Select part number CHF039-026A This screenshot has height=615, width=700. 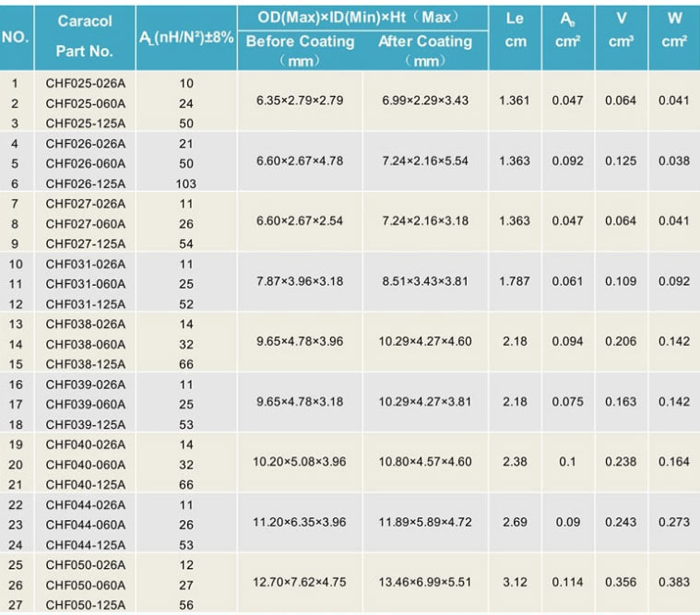(85, 384)
